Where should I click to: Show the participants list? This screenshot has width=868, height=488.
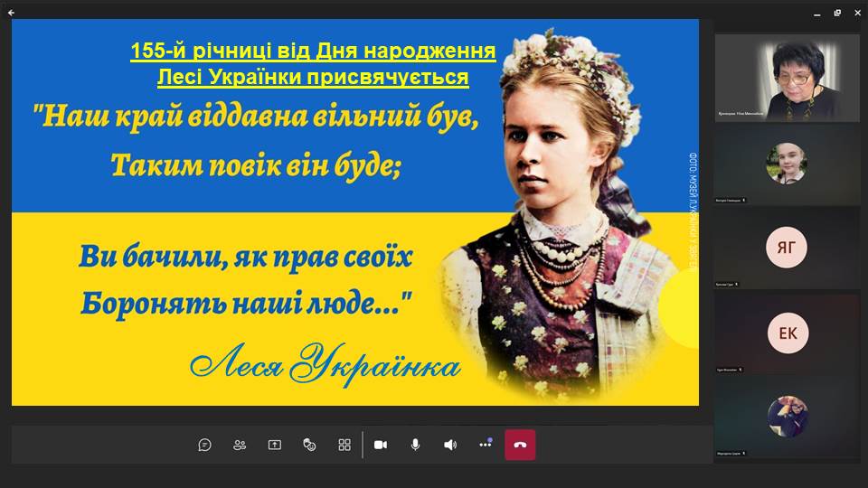point(240,445)
